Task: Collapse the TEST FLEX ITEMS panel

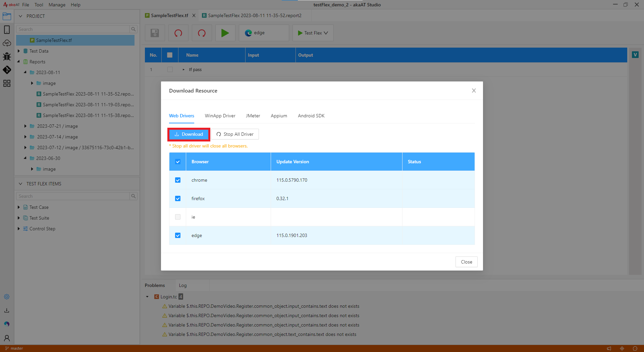Action: click(20, 184)
